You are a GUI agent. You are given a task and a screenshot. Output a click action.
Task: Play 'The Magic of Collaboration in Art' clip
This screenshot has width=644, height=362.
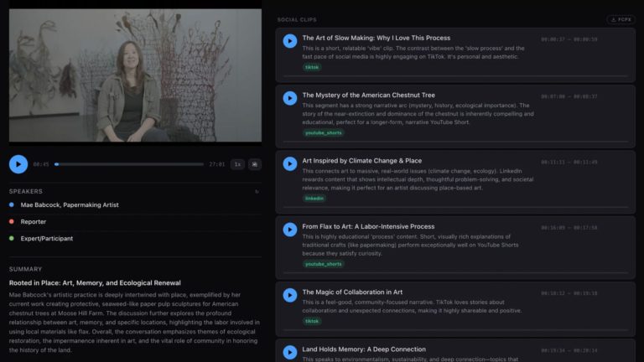point(290,295)
